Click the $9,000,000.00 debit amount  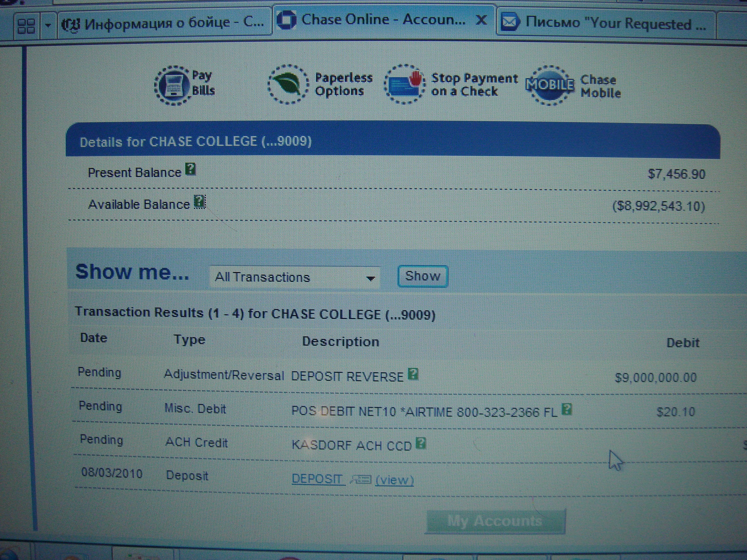pyautogui.click(x=655, y=377)
